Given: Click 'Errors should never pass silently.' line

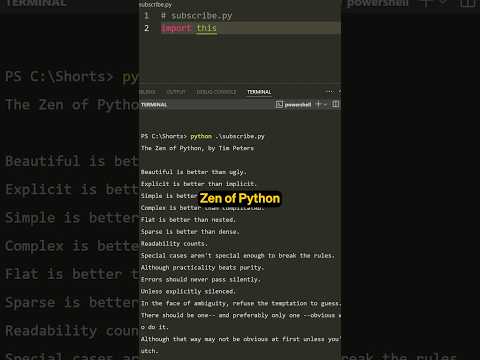Looking at the screenshot, I should click(x=201, y=279).
